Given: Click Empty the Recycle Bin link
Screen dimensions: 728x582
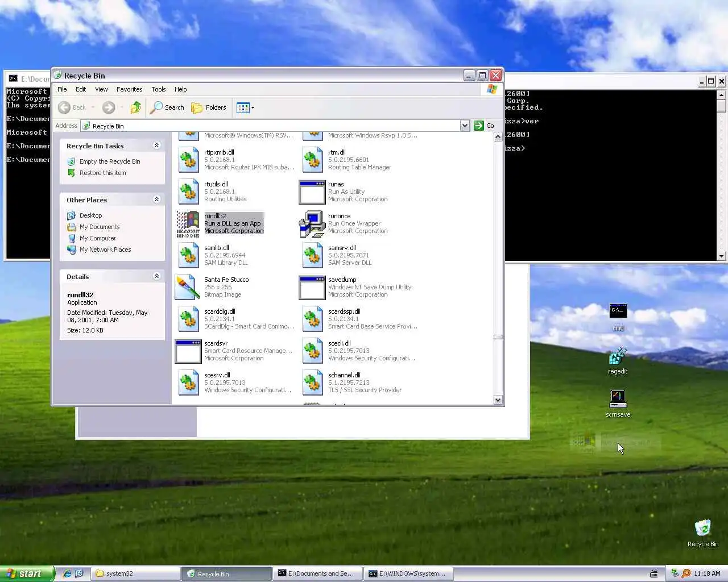Looking at the screenshot, I should click(110, 161).
